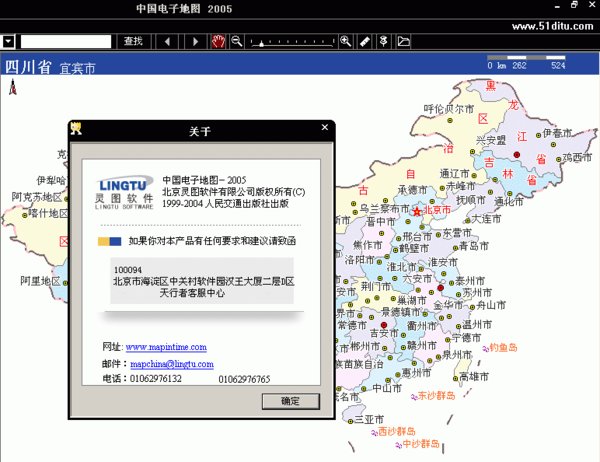
Task: Click the 北京市 star marker
Action: (417, 211)
